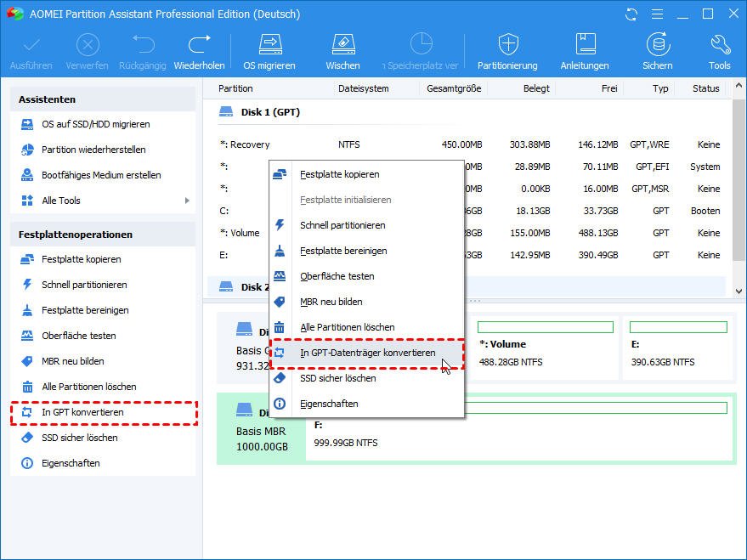Click the scroll up arrow of the partition list
The image size is (747, 560).
(x=739, y=86)
